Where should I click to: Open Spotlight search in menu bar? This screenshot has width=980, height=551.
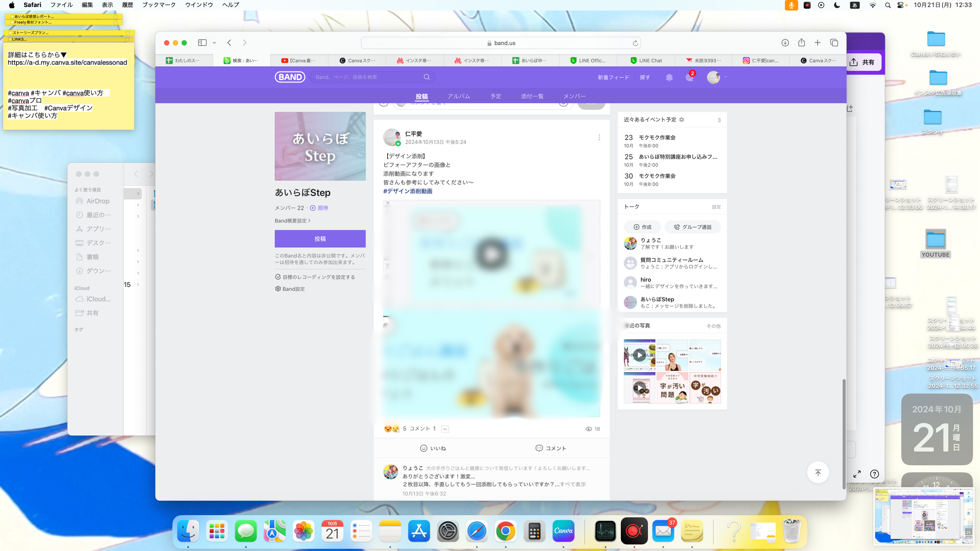887,5
